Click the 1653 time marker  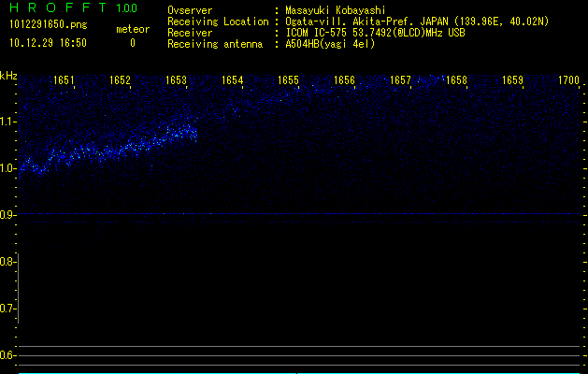tap(176, 80)
